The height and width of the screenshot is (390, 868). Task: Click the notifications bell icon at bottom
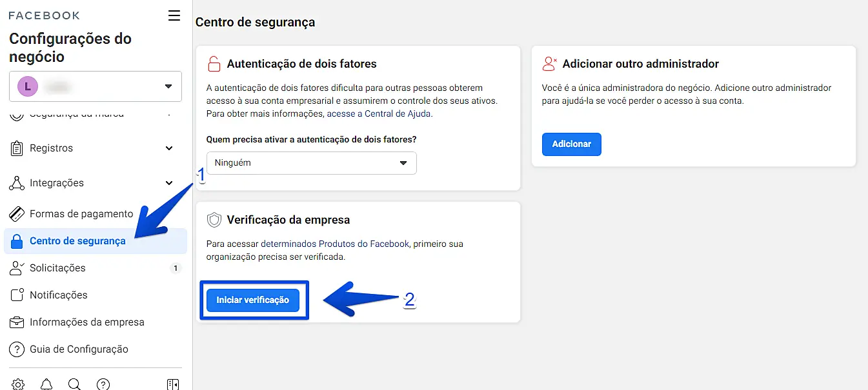[46, 384]
